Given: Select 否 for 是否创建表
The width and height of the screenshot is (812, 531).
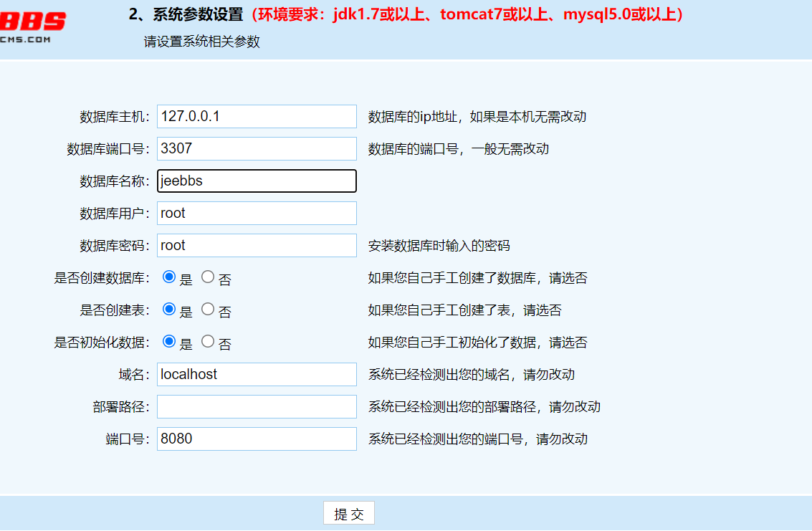Looking at the screenshot, I should tap(208, 309).
